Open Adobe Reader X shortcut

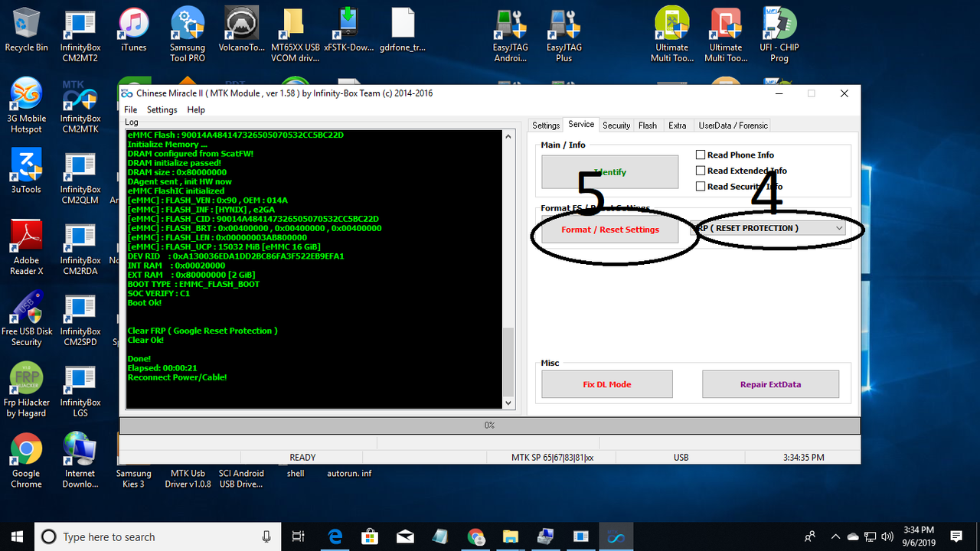click(x=27, y=247)
